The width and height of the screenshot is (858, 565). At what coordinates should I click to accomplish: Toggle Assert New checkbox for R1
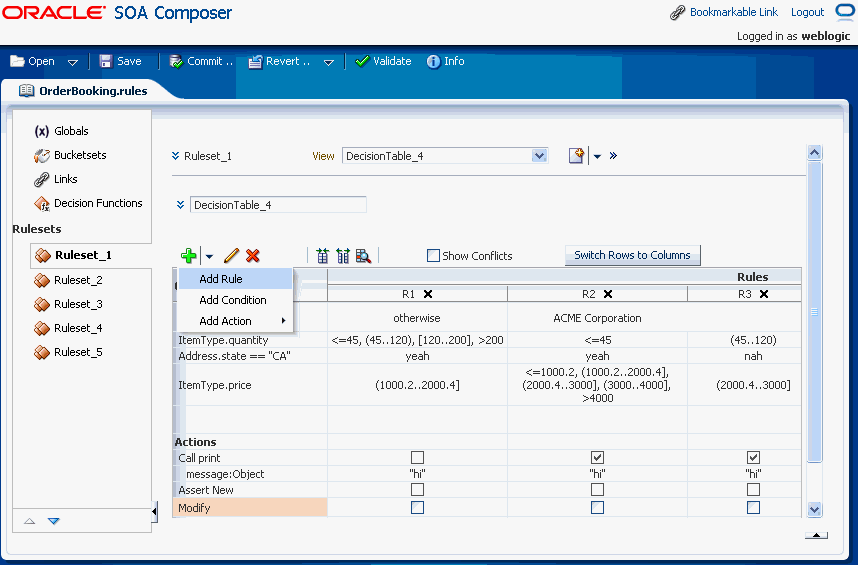click(418, 490)
